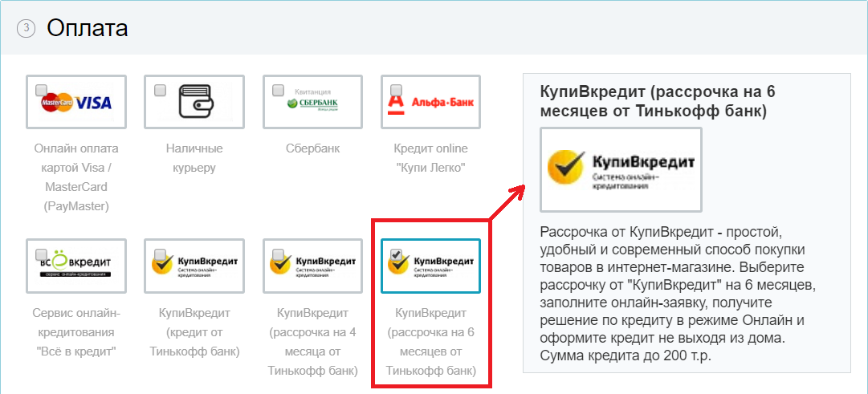868x394 pixels.
Task: Click the 'Наличные курьеру' label
Action: [194, 158]
